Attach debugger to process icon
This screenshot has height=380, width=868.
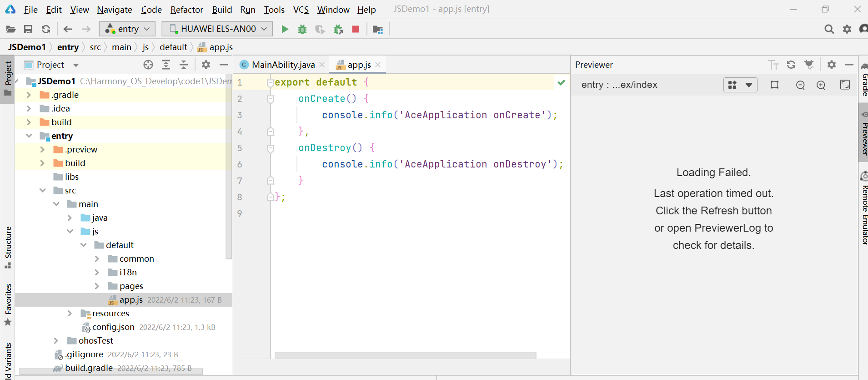coord(338,29)
